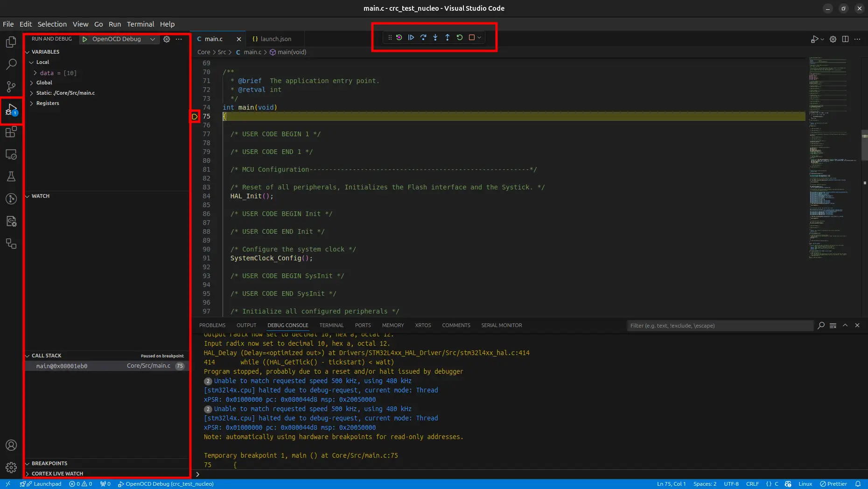The image size is (868, 489).
Task: Open the Source Control view
Action: 11,86
